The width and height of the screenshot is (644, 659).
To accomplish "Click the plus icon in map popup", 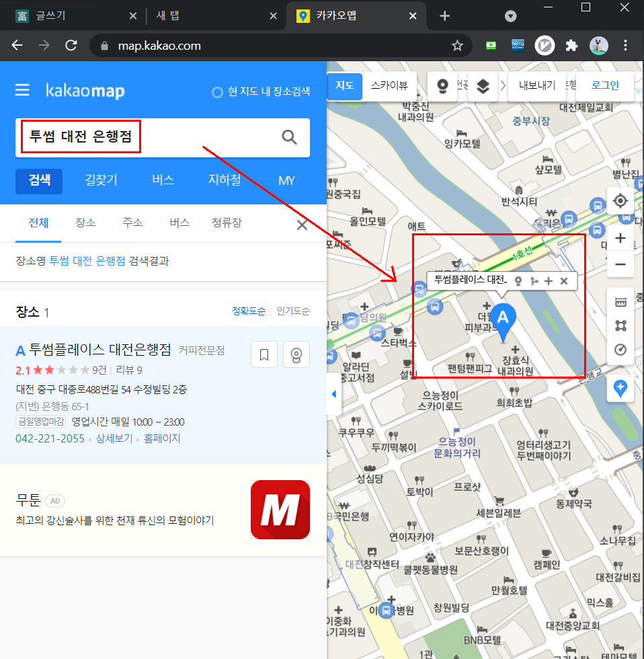I will [x=549, y=281].
